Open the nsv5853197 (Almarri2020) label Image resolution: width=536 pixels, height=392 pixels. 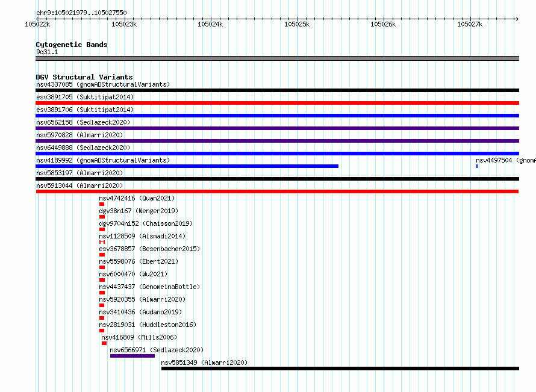tap(79, 173)
